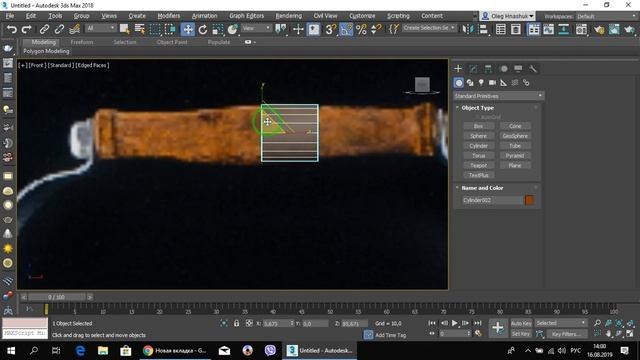Click the Undo arrow icon
This screenshot has width=640, height=360.
pos(12,29)
